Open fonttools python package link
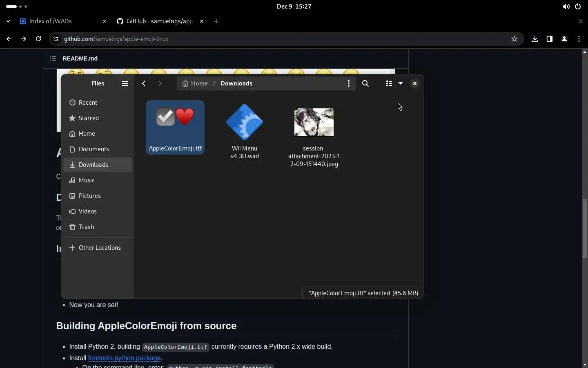This screenshot has width=588, height=368. [124, 358]
